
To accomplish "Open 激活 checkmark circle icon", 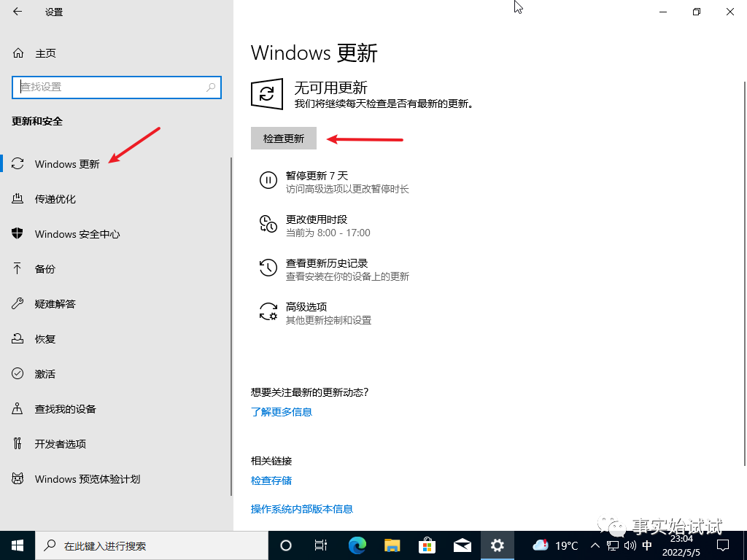I will click(x=18, y=374).
